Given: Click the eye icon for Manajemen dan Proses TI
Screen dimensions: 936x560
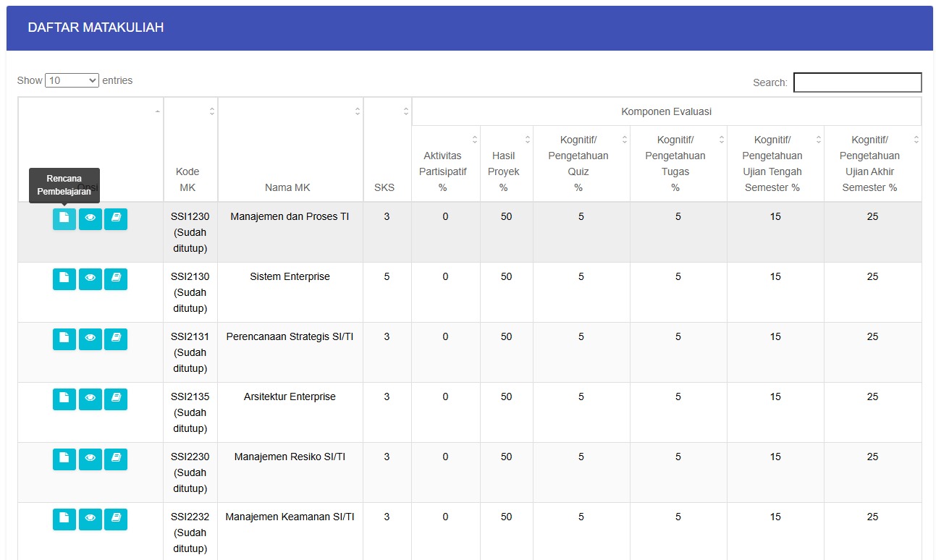Looking at the screenshot, I should [x=90, y=219].
